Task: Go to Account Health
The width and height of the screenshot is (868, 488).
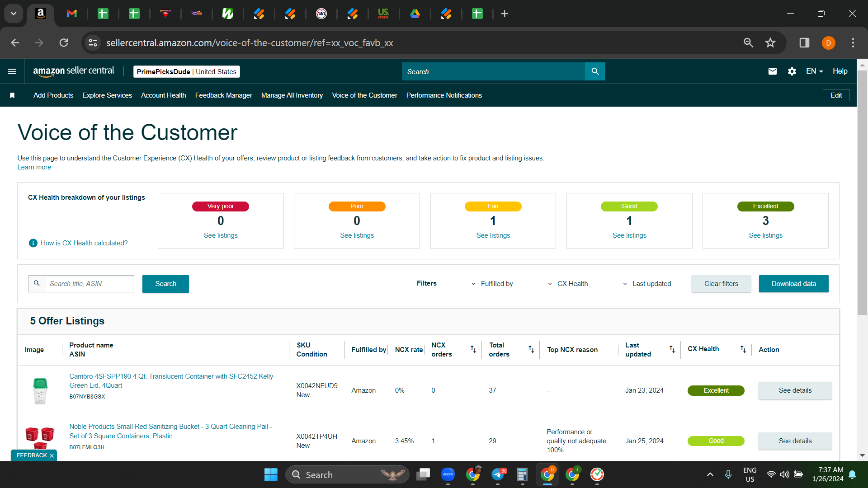Action: [x=164, y=95]
